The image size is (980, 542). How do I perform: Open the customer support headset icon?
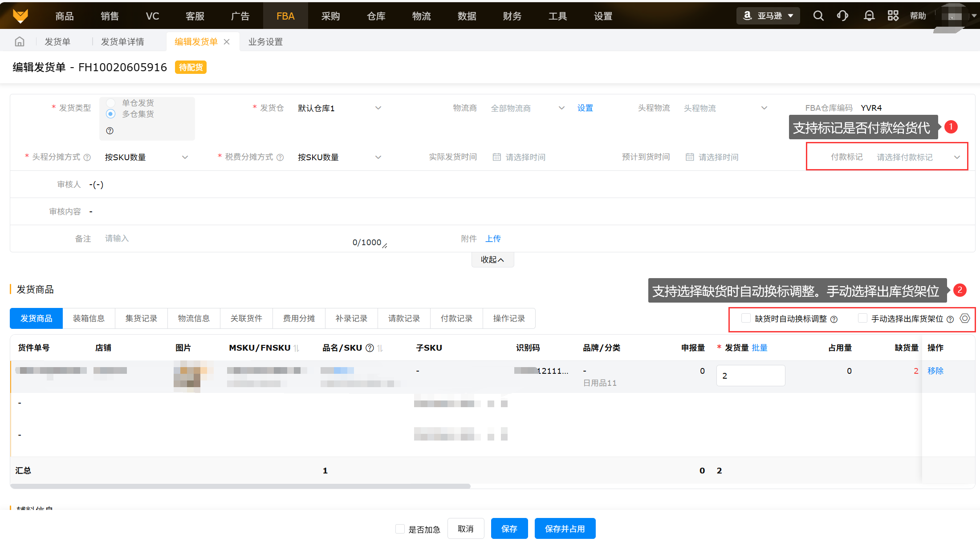pyautogui.click(x=842, y=16)
